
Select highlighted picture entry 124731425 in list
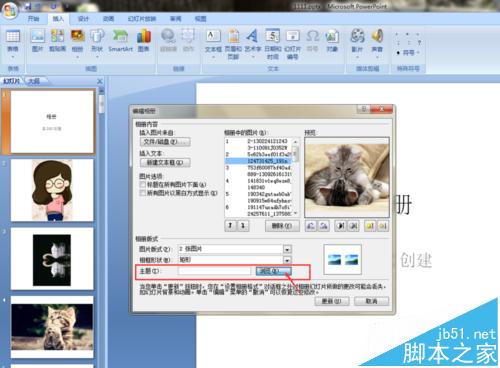click(258, 161)
